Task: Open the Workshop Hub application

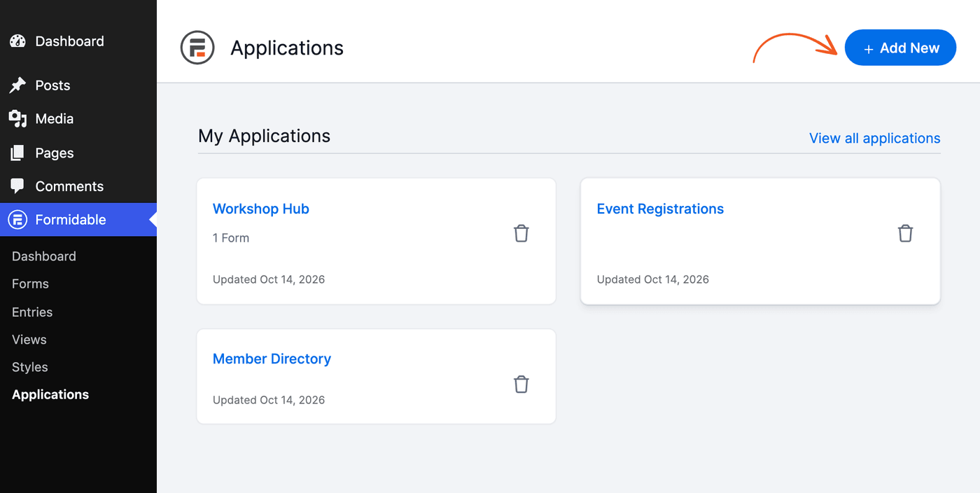Action: tap(261, 209)
